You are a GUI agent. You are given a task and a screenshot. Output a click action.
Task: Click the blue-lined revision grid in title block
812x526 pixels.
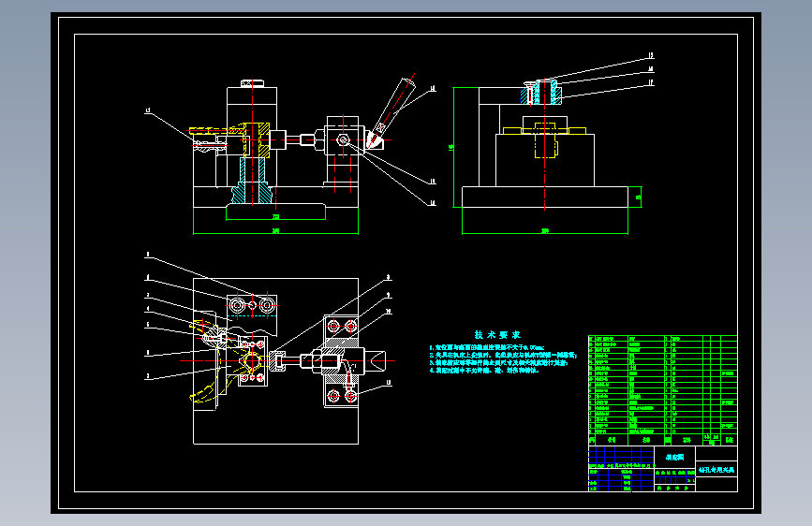[621, 456]
